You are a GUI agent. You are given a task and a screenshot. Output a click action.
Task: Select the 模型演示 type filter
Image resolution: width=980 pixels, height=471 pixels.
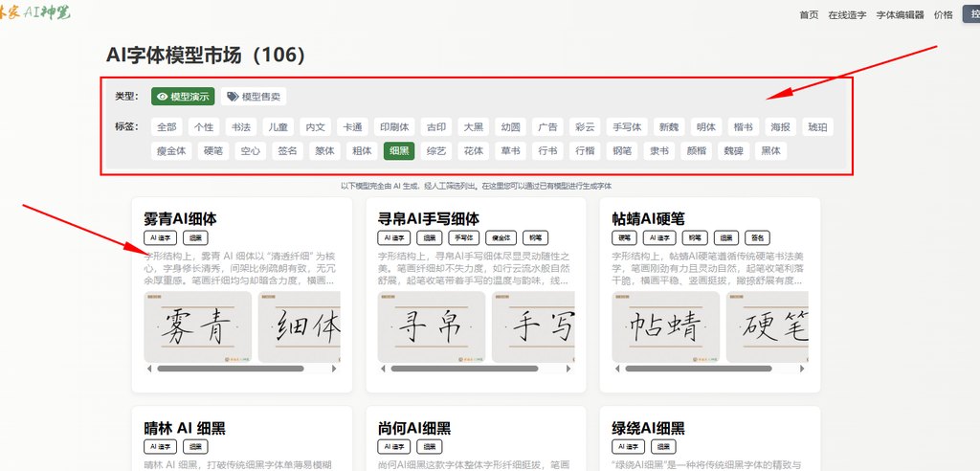click(x=183, y=97)
